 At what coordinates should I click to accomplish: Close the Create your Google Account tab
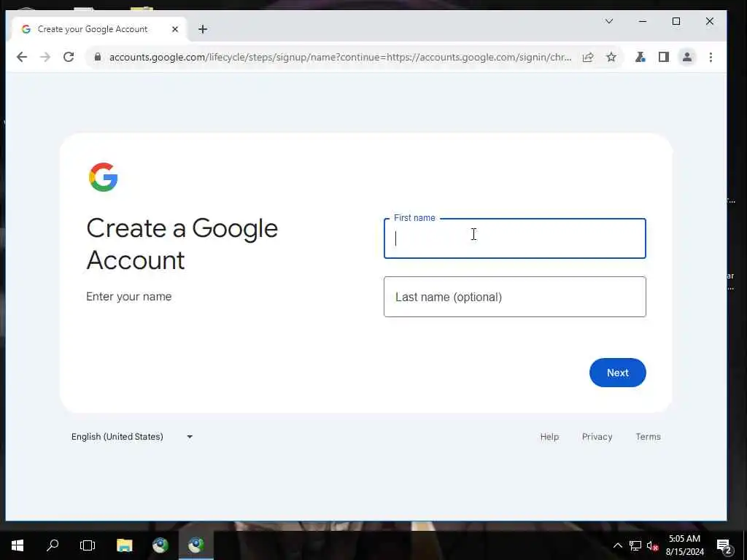[x=175, y=29]
